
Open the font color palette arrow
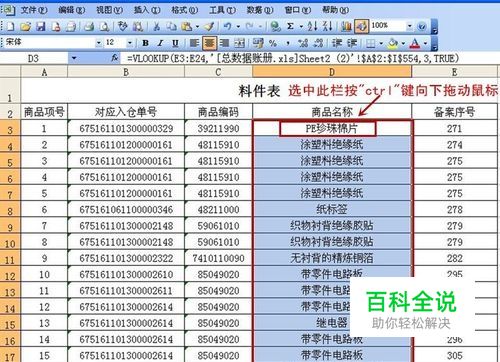tap(426, 43)
